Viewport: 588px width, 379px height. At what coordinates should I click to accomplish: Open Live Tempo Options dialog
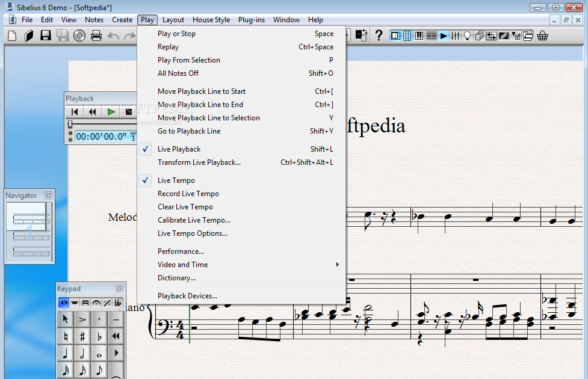click(x=241, y=233)
